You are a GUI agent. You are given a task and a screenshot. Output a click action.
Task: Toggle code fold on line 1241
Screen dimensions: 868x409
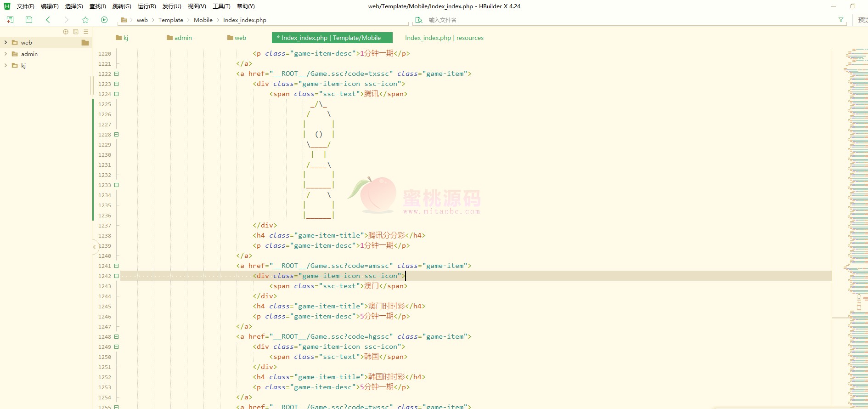click(117, 266)
